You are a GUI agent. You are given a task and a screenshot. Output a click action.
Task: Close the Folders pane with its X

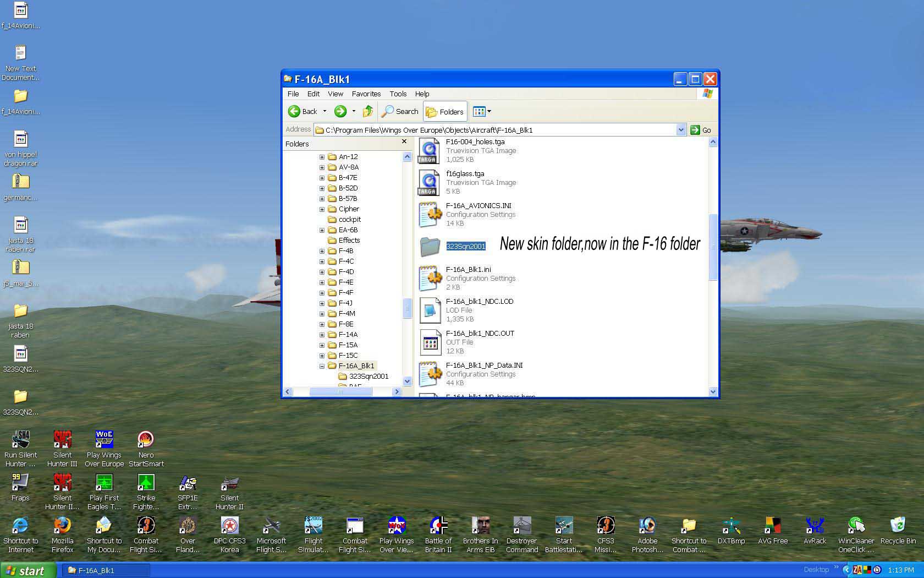(404, 142)
